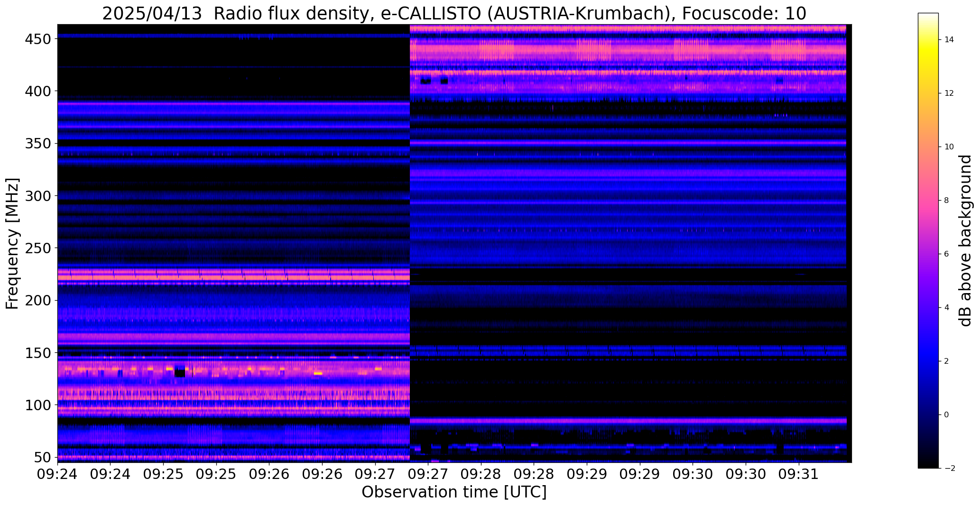The image size is (980, 506).
Task: Select the 450 frequency tick label
Action: [37, 39]
